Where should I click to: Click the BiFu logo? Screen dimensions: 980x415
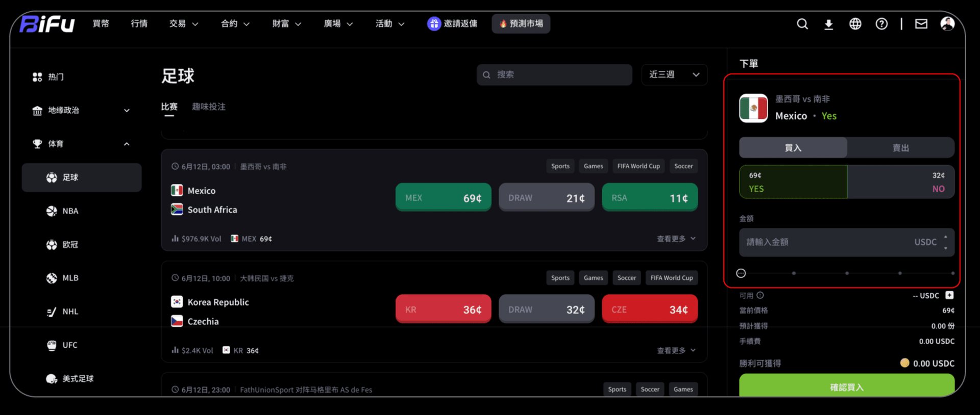47,24
